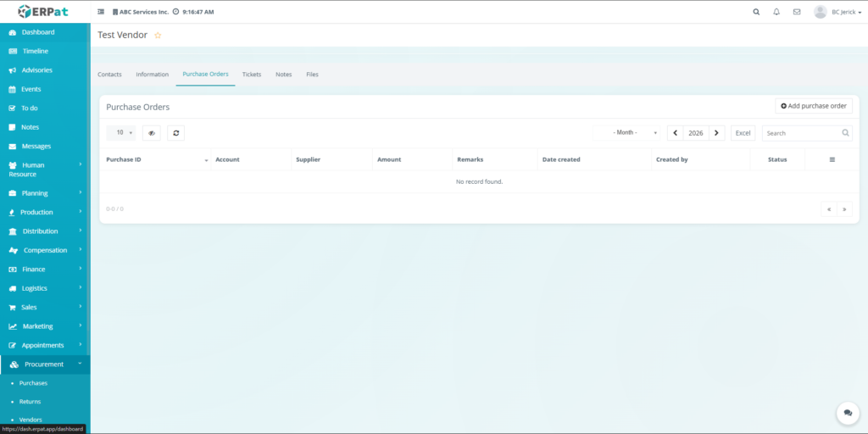The image size is (868, 434).
Task: Switch to the Tickets tab
Action: coord(252,75)
